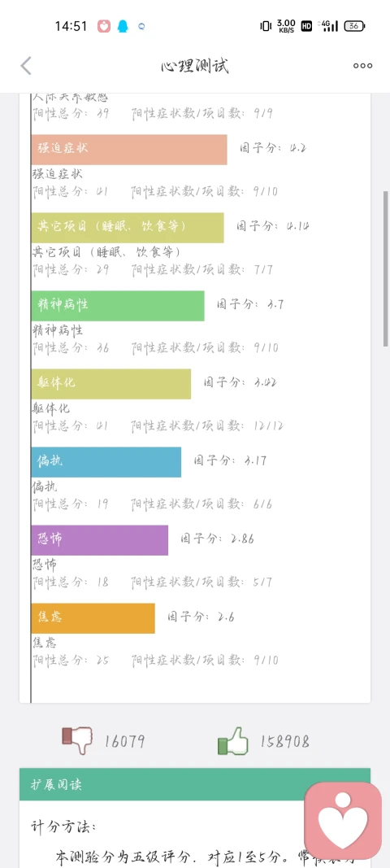Select the 躯体化 factor bar
This screenshot has height=868, width=390.
[111, 384]
